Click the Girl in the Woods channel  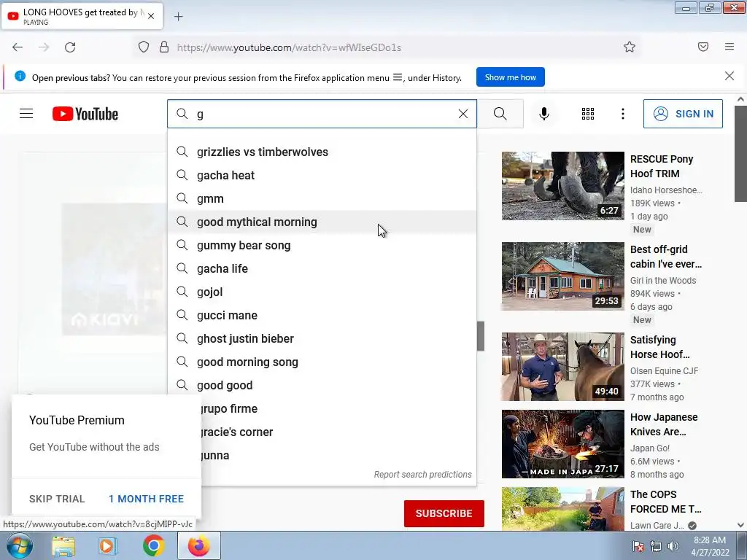tap(662, 281)
